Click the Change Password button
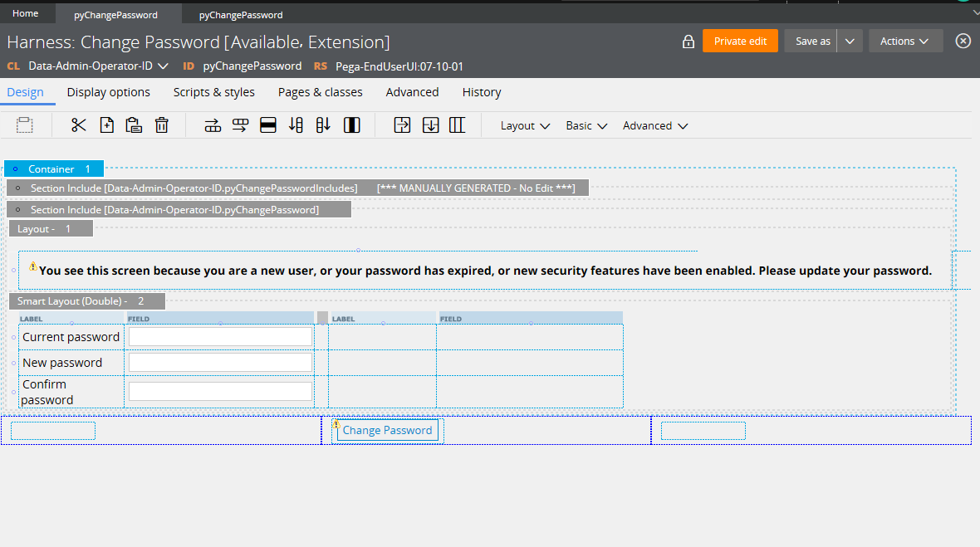Screen dimensions: 980x547 (x=388, y=430)
